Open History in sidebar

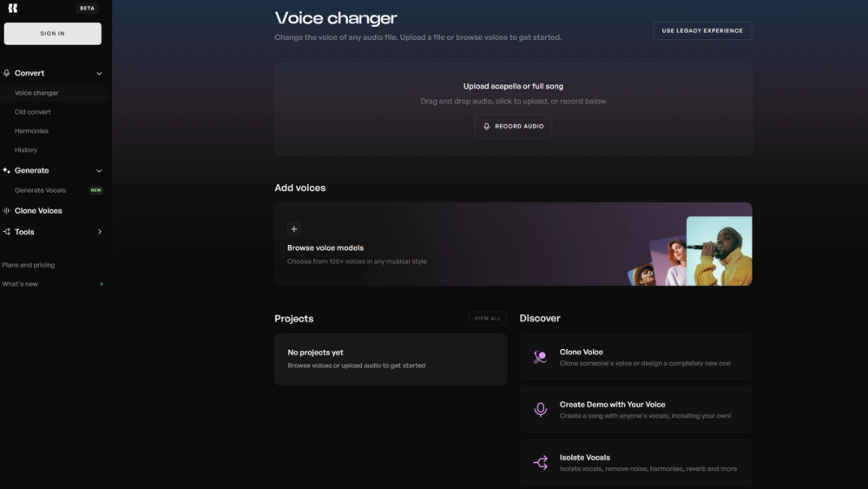click(x=26, y=150)
